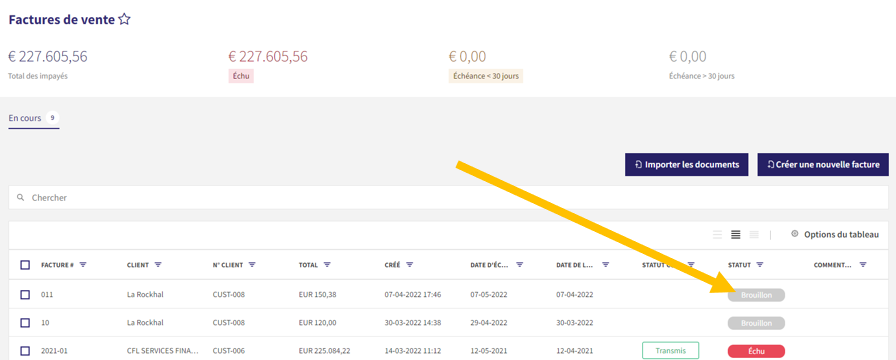The height and width of the screenshot is (360, 896).
Task: Click the search magnifier icon
Action: (21, 197)
